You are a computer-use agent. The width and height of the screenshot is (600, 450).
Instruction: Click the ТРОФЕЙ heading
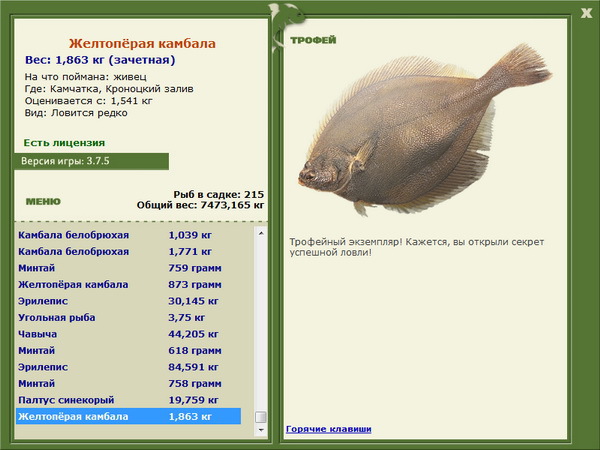click(313, 40)
